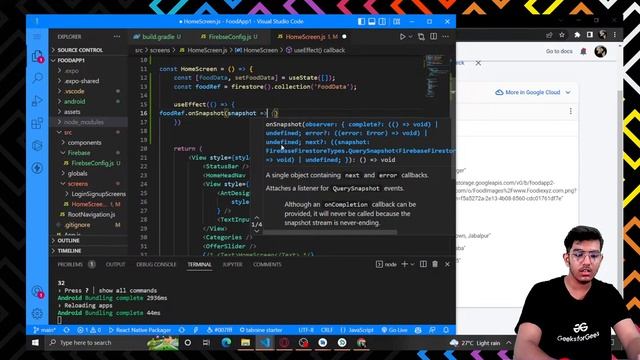The image size is (640, 360).
Task: Click React Native Packager in the status bar
Action: 140,330
